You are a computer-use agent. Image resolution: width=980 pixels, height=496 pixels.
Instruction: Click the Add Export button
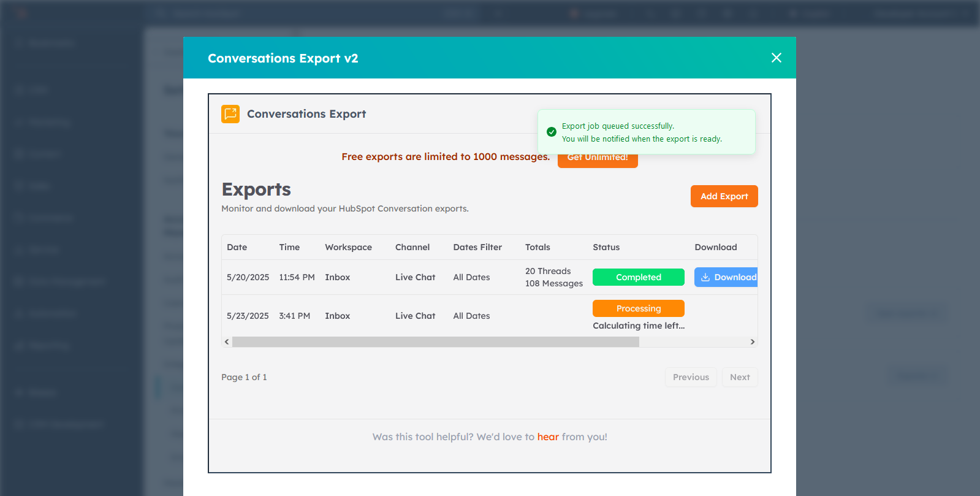(724, 196)
